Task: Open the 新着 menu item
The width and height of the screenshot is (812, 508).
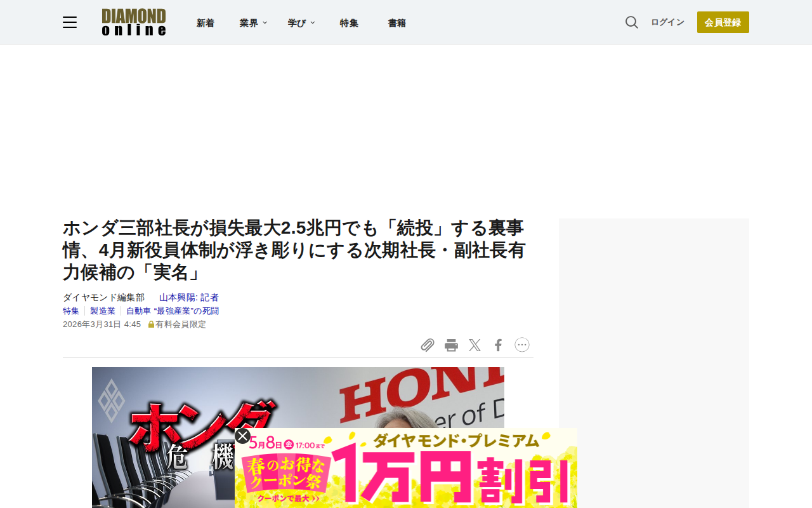Action: coord(206,23)
